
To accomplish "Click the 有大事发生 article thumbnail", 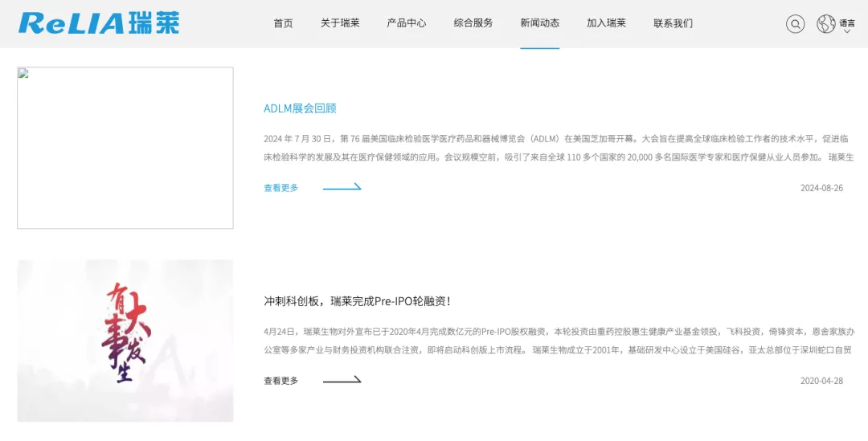I will pyautogui.click(x=125, y=341).
